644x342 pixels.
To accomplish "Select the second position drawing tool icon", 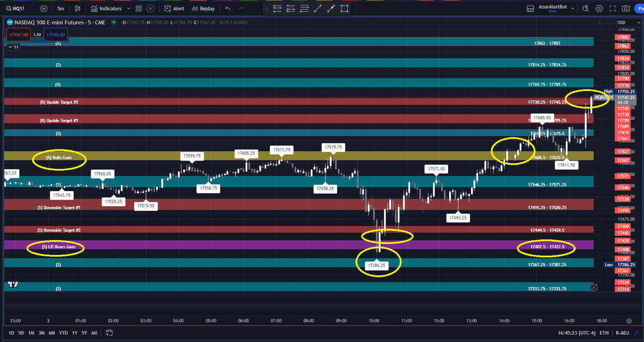I will pyautogui.click(x=291, y=8).
